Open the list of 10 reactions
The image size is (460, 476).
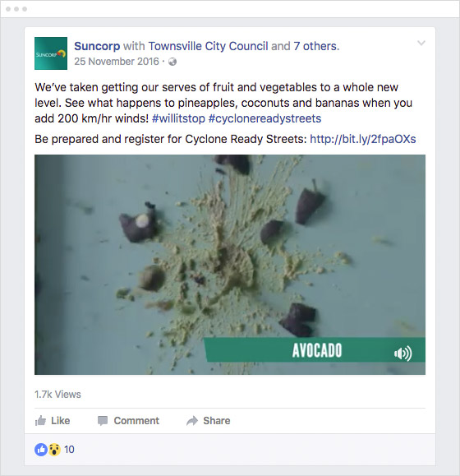pyautogui.click(x=69, y=450)
